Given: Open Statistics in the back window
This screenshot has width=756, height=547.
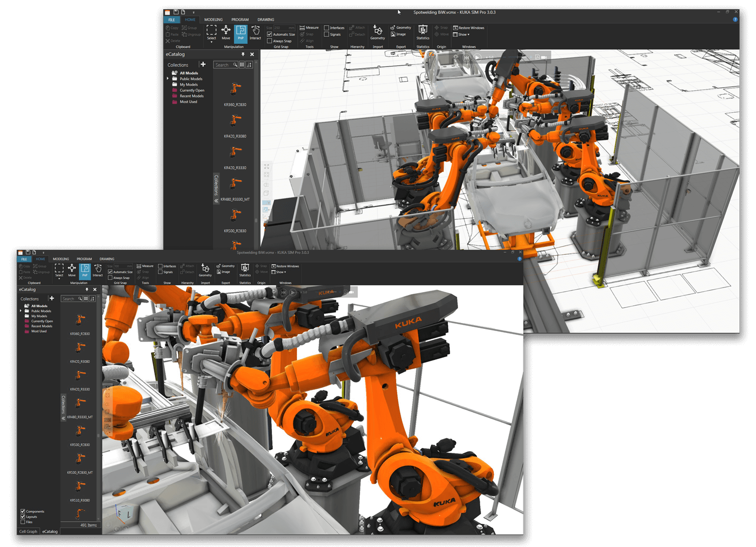Looking at the screenshot, I should (423, 33).
